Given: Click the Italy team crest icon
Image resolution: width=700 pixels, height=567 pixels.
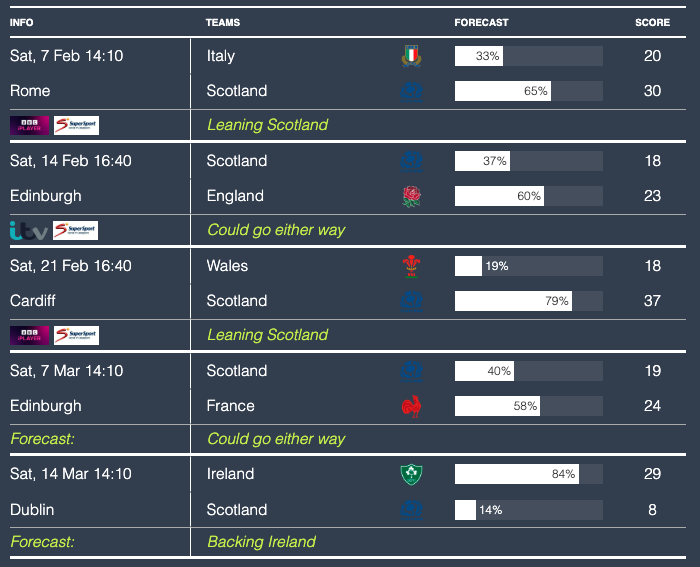Looking at the screenshot, I should [411, 56].
